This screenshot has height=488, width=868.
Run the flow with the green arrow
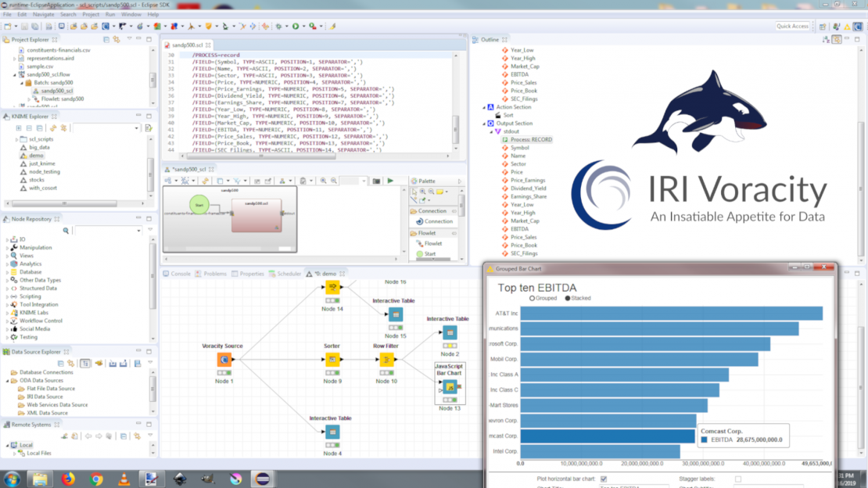(390, 181)
